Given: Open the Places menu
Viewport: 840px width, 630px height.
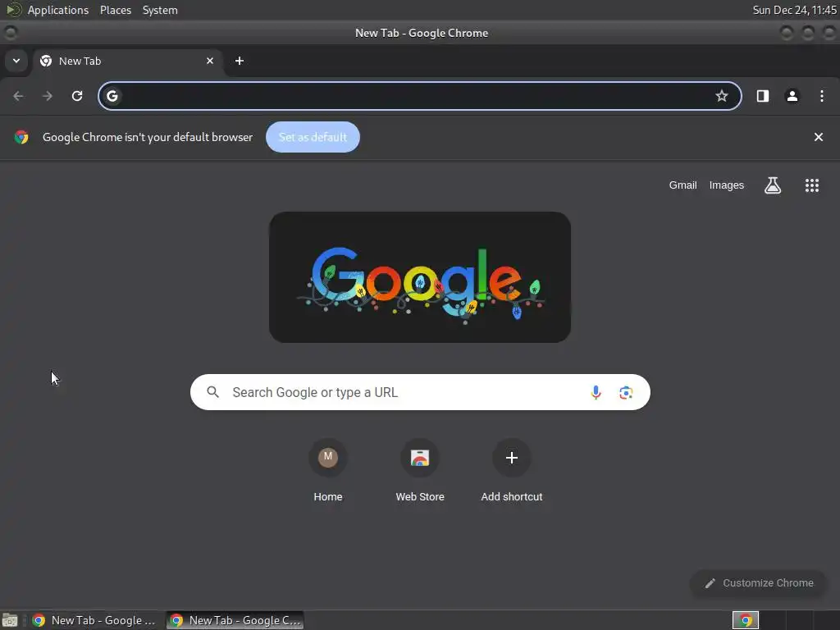Looking at the screenshot, I should tap(116, 10).
